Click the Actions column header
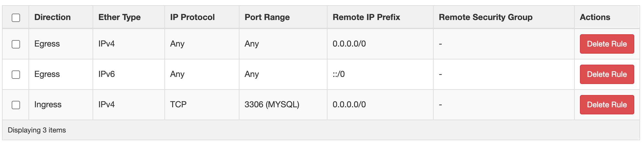 [595, 17]
